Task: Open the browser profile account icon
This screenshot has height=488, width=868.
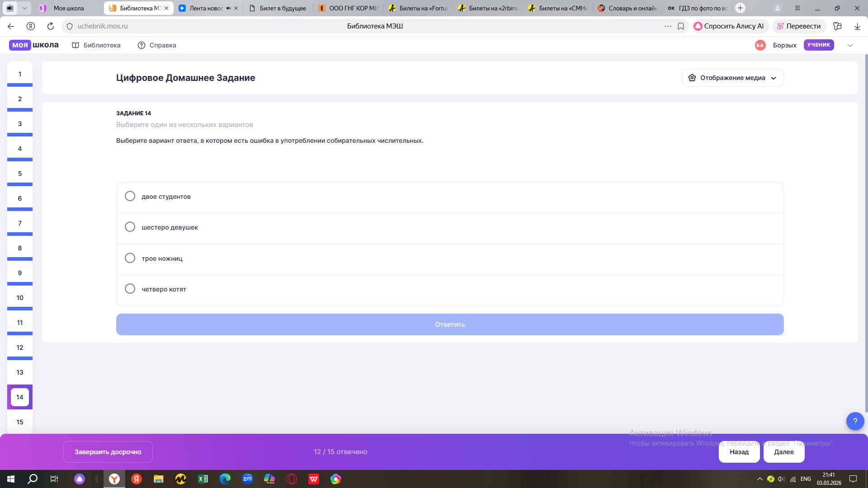Action: pos(778,8)
